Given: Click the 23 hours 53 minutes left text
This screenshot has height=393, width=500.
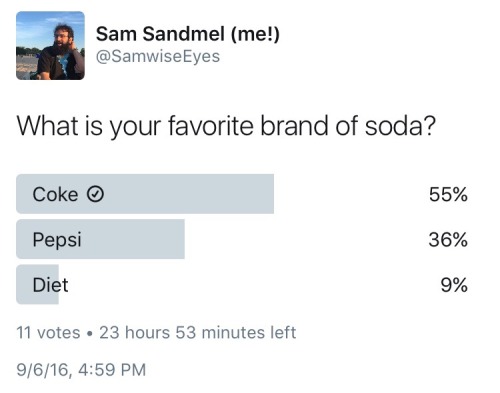Looking at the screenshot, I should tap(198, 332).
